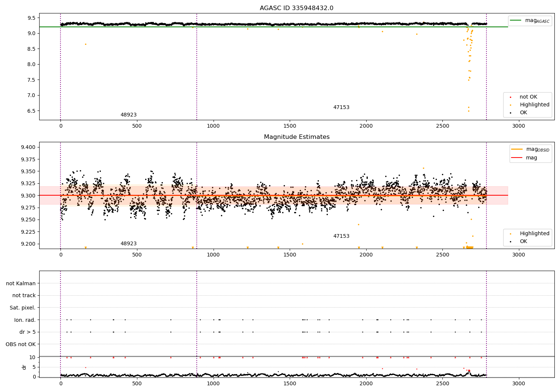Click the rotated 'dr' y-axis label

click(x=24, y=367)
